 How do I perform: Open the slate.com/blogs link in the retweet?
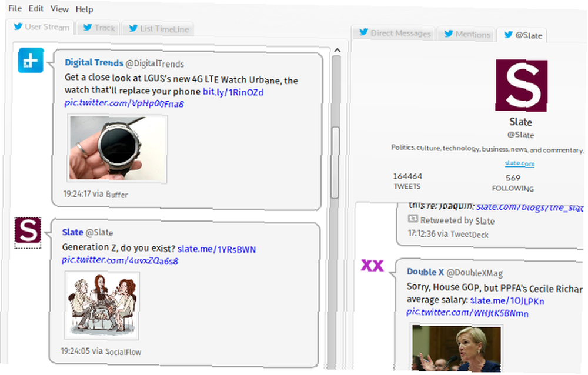pyautogui.click(x=530, y=207)
